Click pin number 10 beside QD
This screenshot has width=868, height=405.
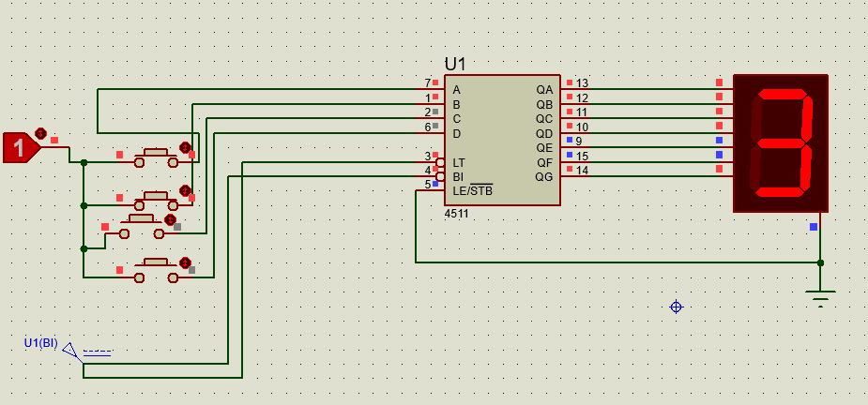pos(582,127)
